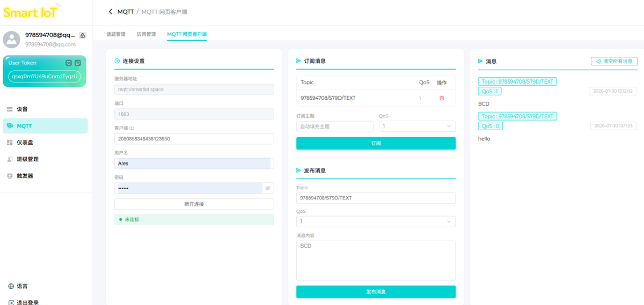Click 退出登录 to log out
This screenshot has width=644, height=305.
click(23, 302)
